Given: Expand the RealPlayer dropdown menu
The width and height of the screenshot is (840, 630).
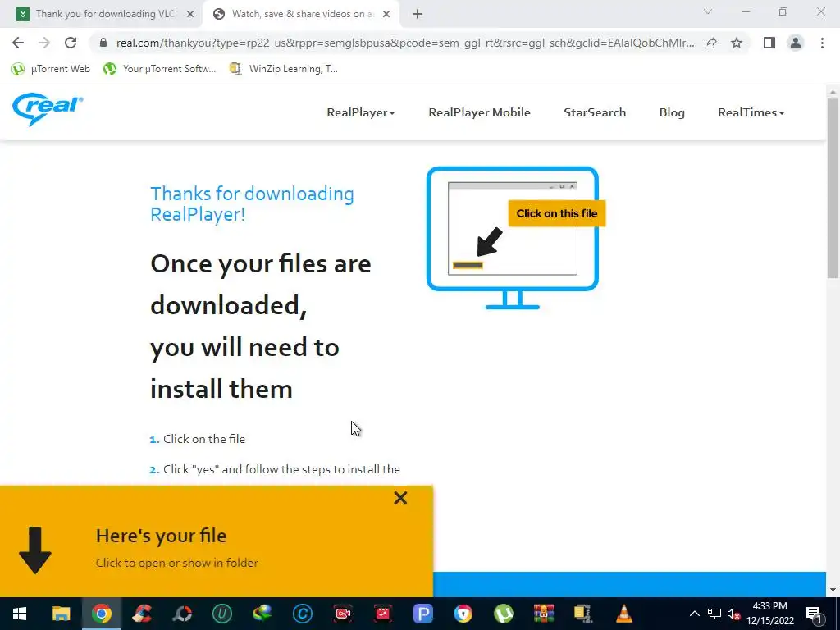Looking at the screenshot, I should click(361, 112).
